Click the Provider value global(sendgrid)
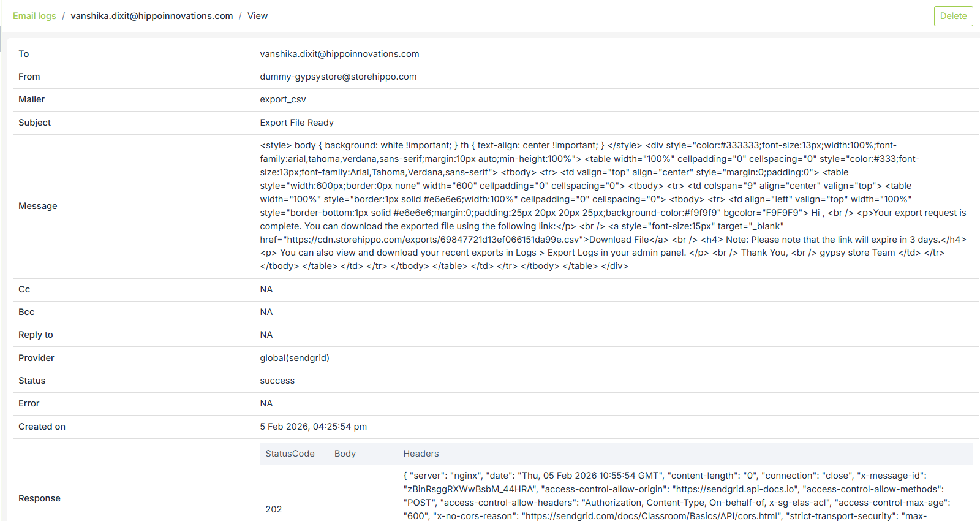 tap(295, 358)
